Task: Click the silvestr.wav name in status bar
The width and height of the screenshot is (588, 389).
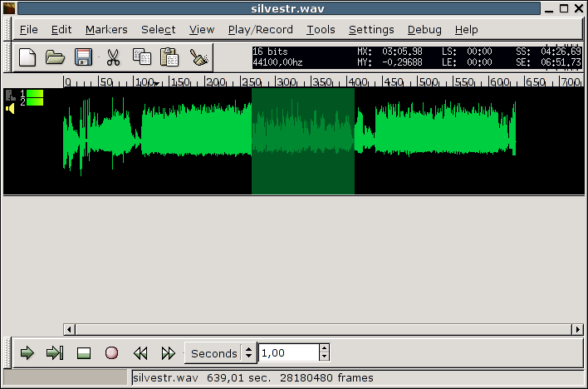Action: tap(165, 377)
